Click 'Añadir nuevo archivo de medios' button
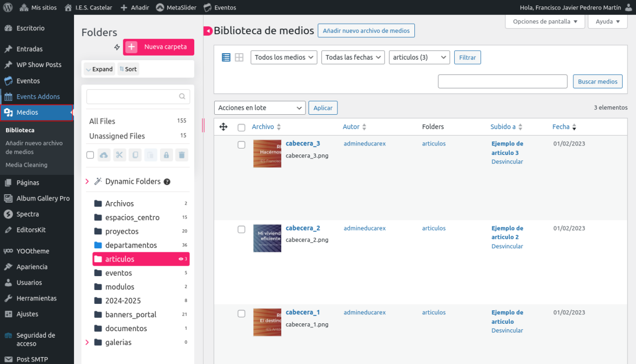 point(366,31)
